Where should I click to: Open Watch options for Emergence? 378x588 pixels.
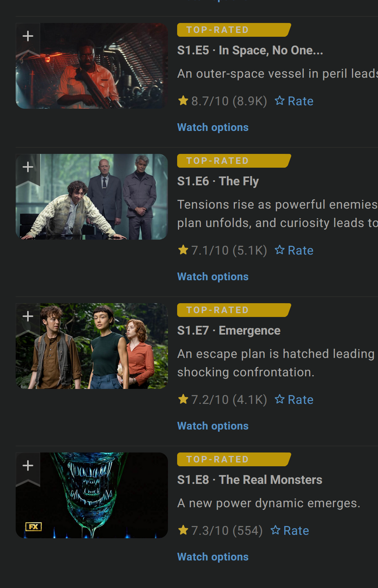pos(213,426)
